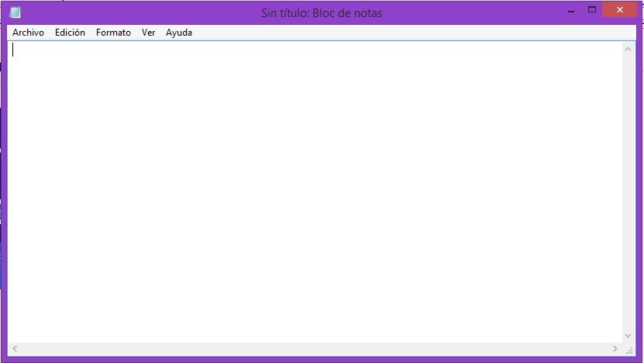Click the Notepad icon in the title bar
Viewport: 644px width, 363px height.
pyautogui.click(x=15, y=12)
